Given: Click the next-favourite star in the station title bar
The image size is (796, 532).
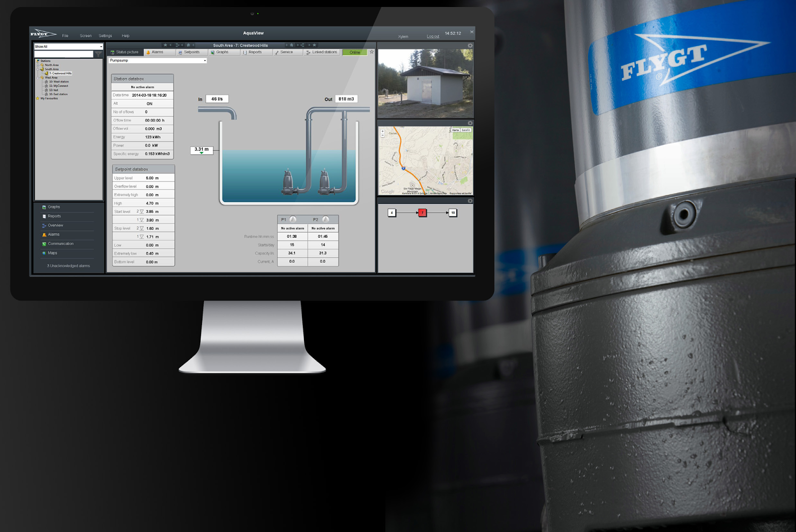Looking at the screenshot, I should coord(314,45).
